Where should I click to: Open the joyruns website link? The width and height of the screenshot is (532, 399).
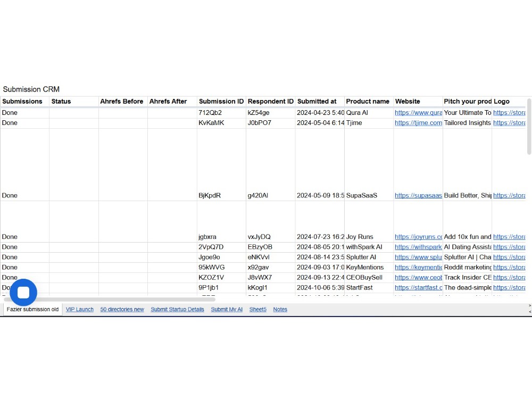pyautogui.click(x=418, y=237)
